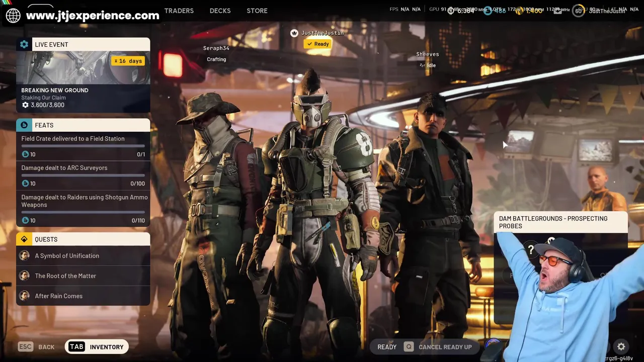Open the mail envelope icon
The width and height of the screenshot is (644, 362).
point(557,11)
